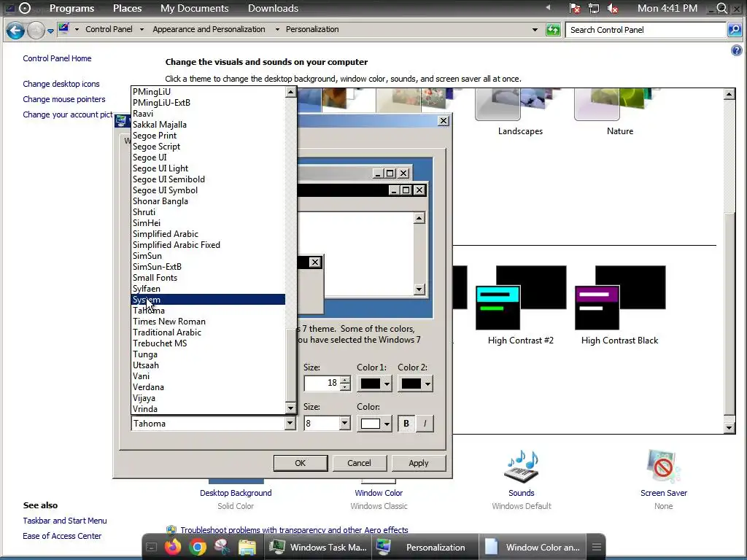
Task: Pick Times New Roman font entry
Action: (208, 322)
